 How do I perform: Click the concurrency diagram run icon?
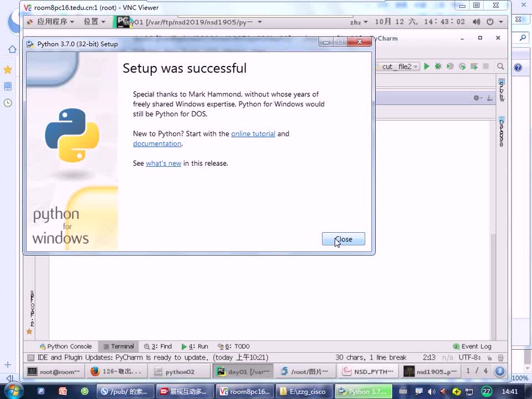click(x=474, y=66)
